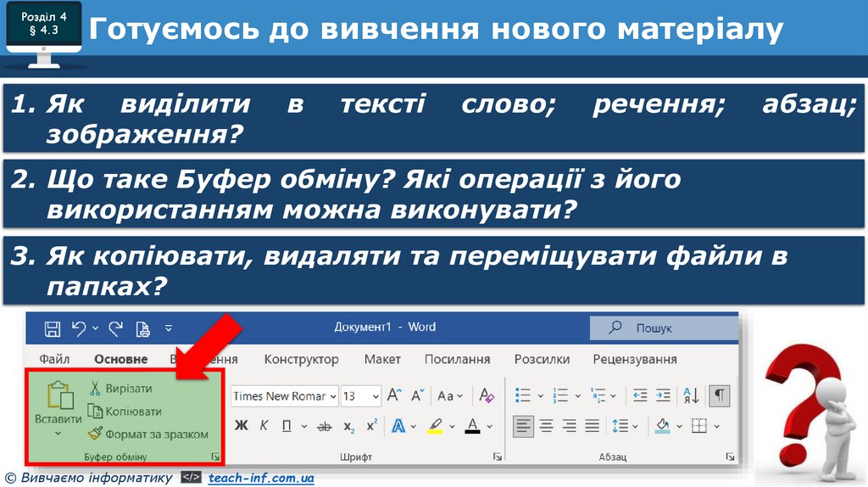Click the print preview document icon
The image size is (868, 487).
click(142, 329)
